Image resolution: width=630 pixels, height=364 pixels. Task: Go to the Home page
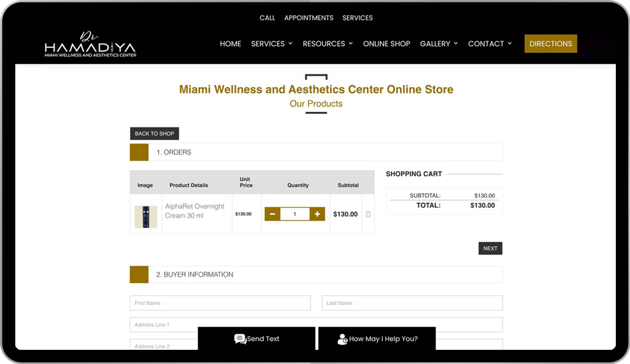[230, 44]
